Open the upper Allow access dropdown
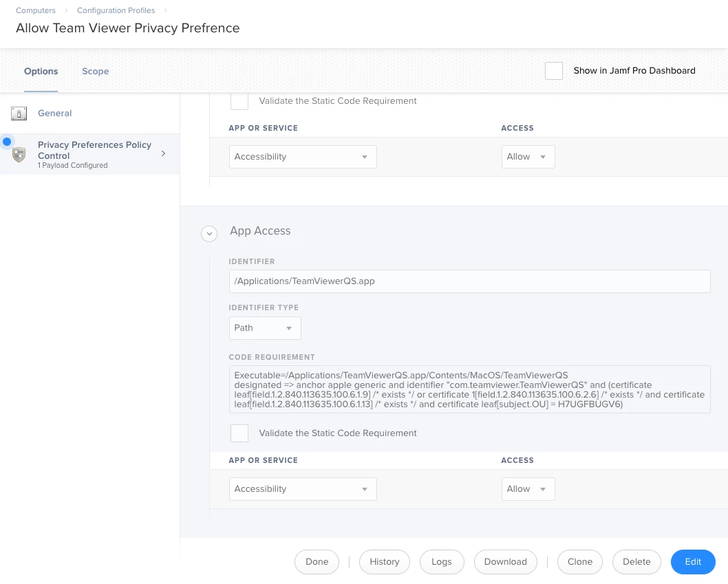 tap(528, 157)
